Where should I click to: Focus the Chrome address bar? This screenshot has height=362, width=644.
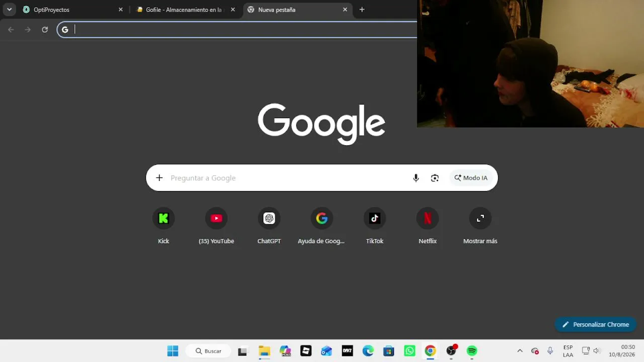[237, 30]
